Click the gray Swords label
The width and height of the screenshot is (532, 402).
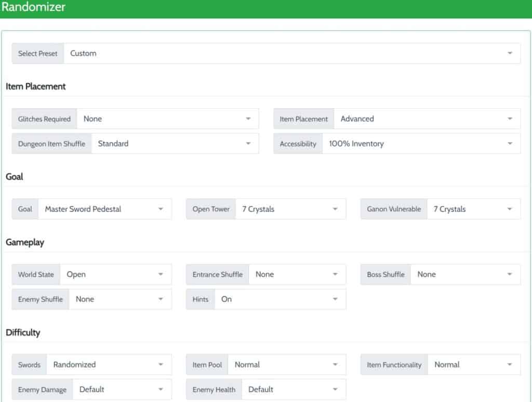29,365
